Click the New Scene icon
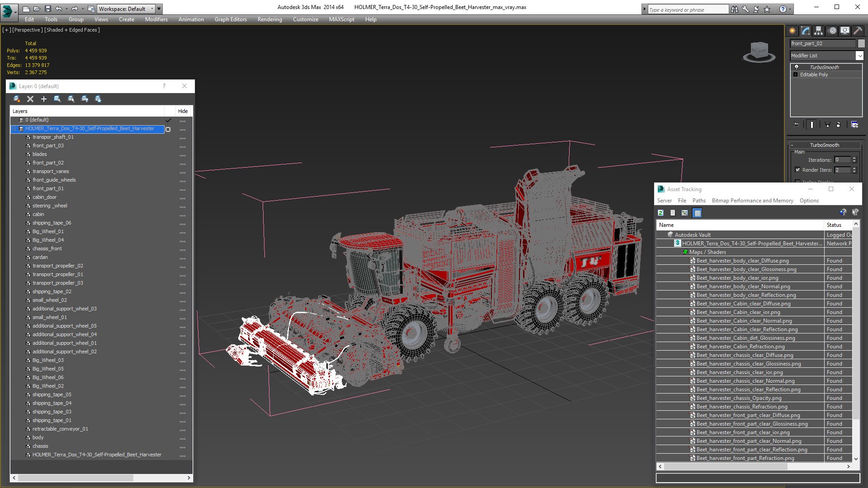Screen dimensions: 868x488 click(x=26, y=9)
